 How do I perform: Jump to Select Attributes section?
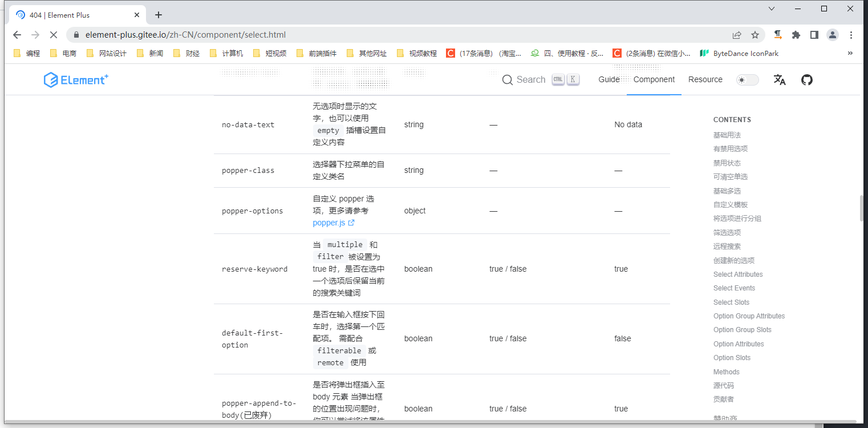(x=738, y=274)
